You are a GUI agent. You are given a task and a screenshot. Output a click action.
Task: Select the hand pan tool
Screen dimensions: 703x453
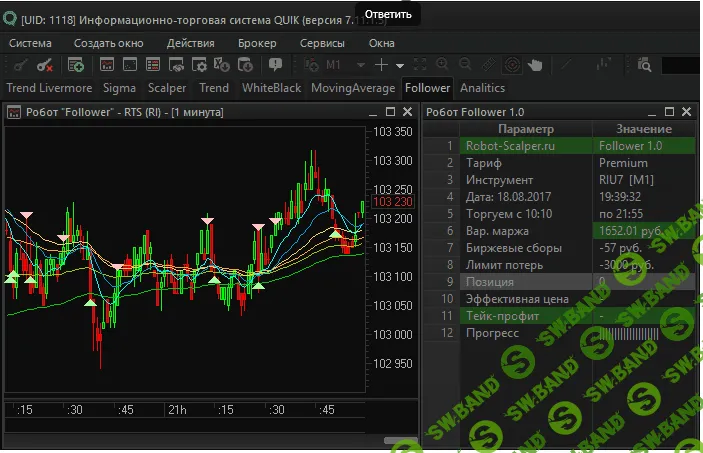tap(536, 65)
